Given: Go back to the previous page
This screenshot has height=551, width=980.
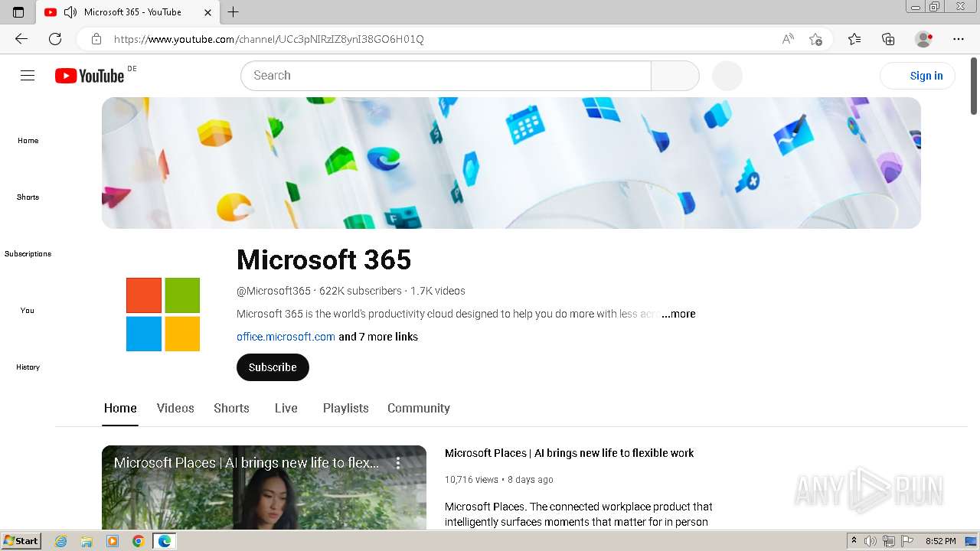Looking at the screenshot, I should coord(21,39).
